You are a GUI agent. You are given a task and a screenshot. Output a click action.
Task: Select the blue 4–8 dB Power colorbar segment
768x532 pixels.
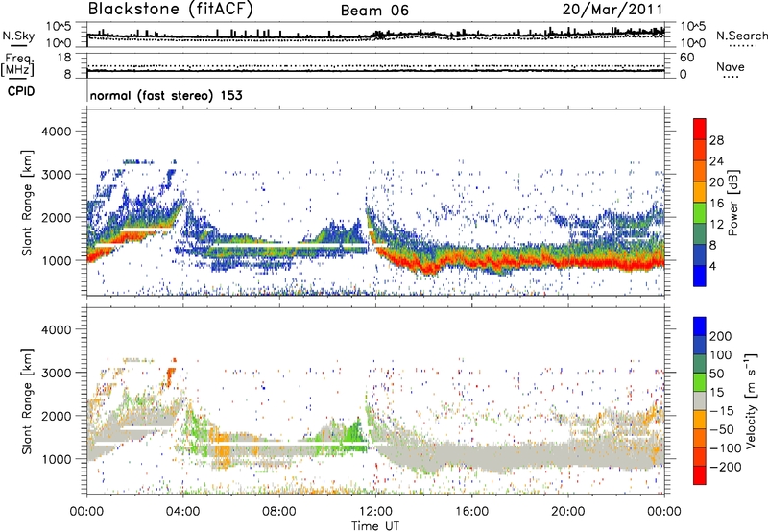[x=700, y=254]
